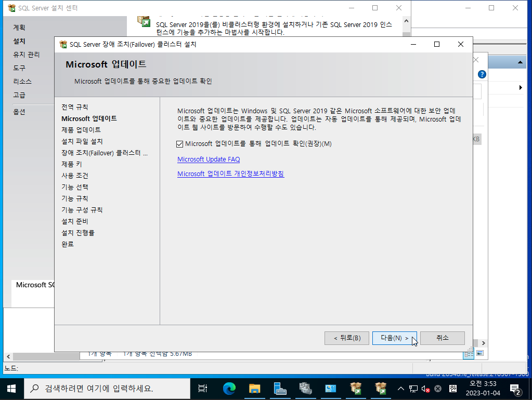Open 도구 in the 설치 센터 sidebar
532x400 pixels.
tap(19, 68)
